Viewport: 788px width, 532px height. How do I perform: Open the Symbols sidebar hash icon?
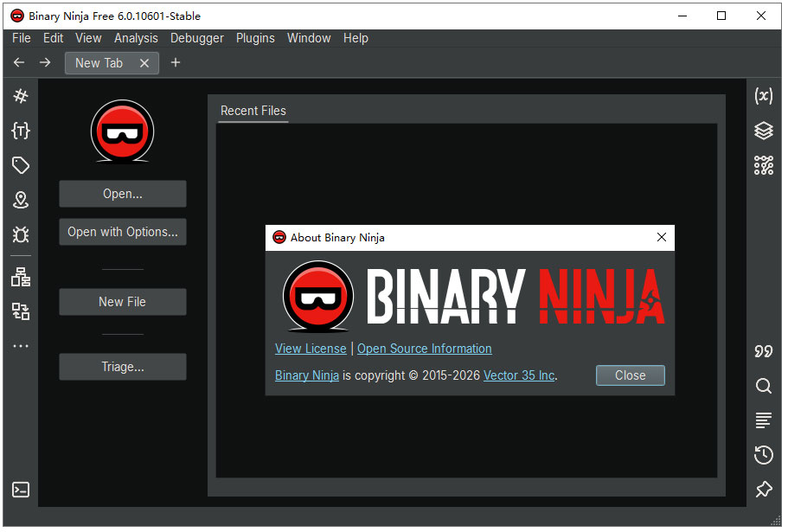click(x=21, y=96)
